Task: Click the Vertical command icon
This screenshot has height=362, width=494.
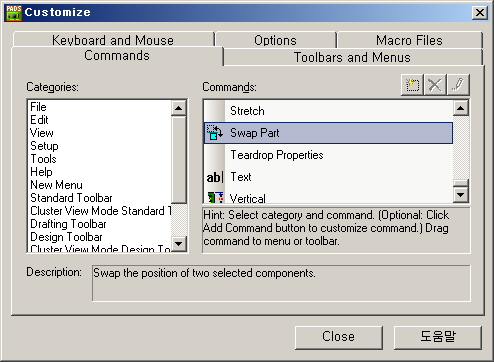Action: [x=215, y=197]
